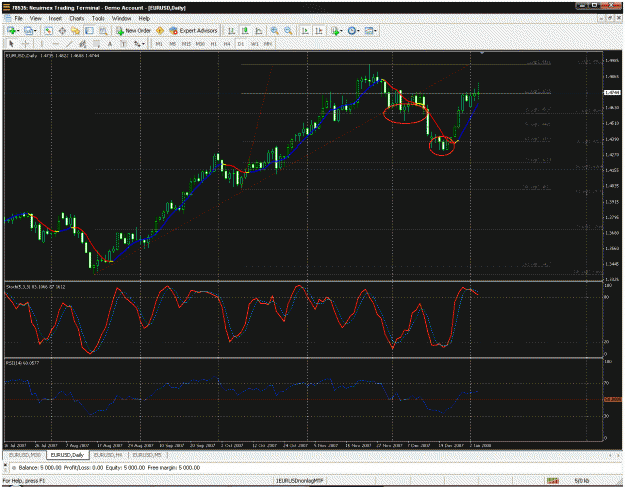Switch to MN monthly timeframe
The width and height of the screenshot is (625, 487).
(x=268, y=44)
